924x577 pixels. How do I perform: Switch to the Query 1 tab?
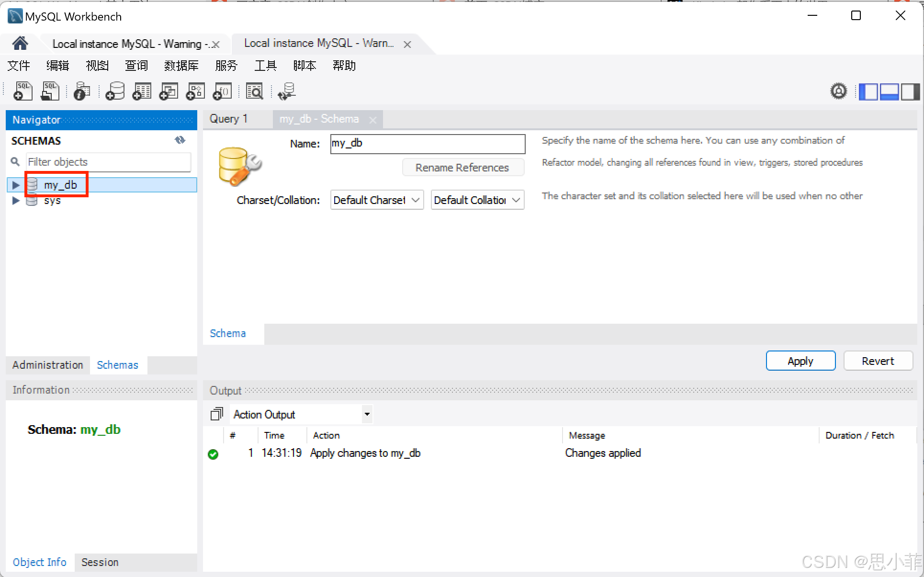click(229, 119)
